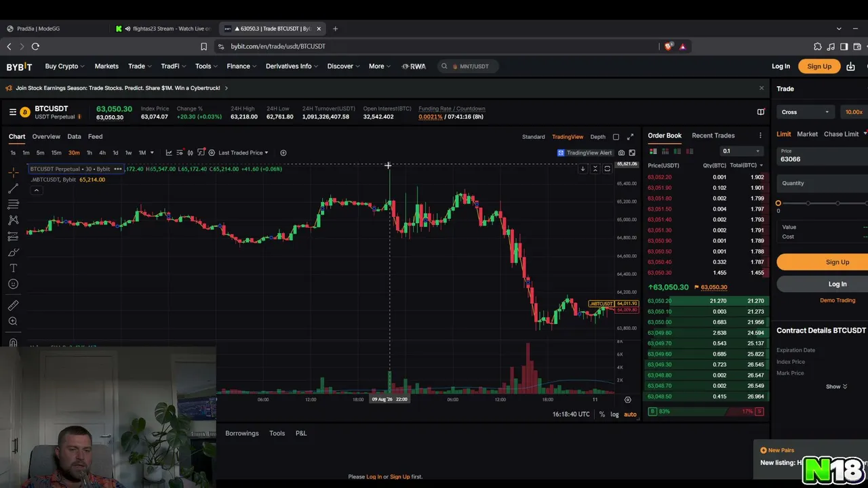
Task: Open the forecasting and measurement tools
Action: (13, 237)
